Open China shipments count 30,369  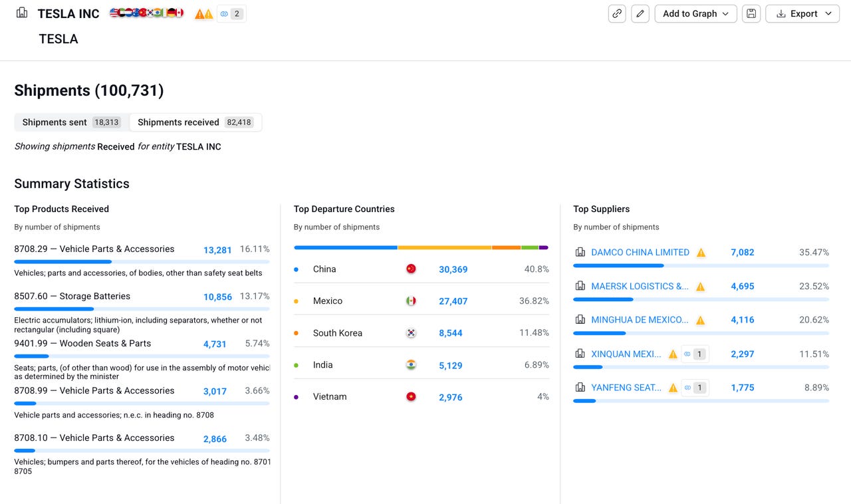[453, 269]
